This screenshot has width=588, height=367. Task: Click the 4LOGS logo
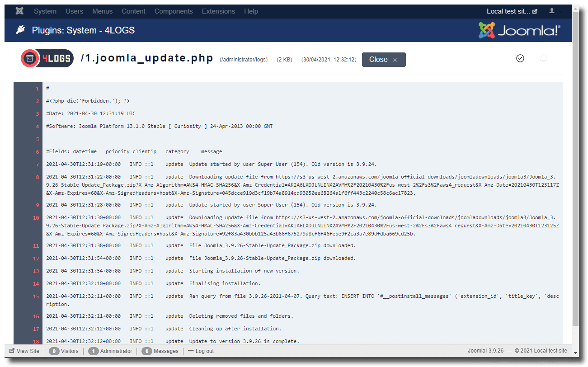tap(47, 59)
